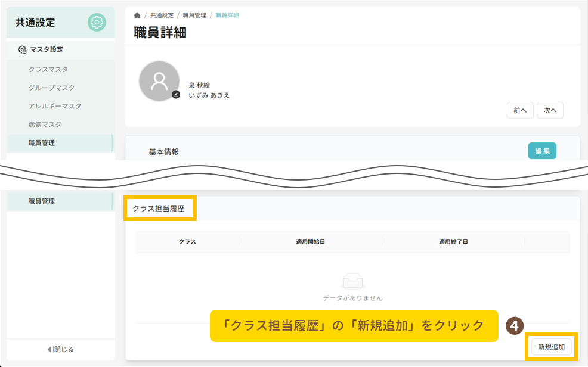Go to next staff with 次へ

(x=550, y=110)
